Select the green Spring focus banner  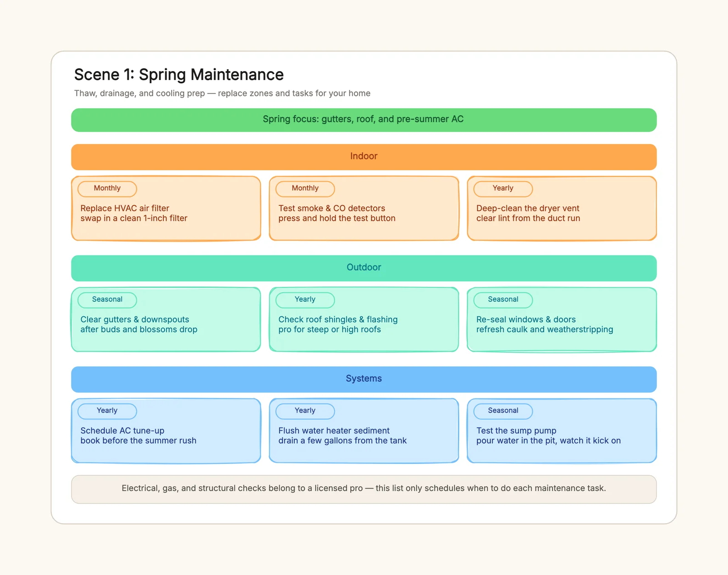click(x=364, y=120)
